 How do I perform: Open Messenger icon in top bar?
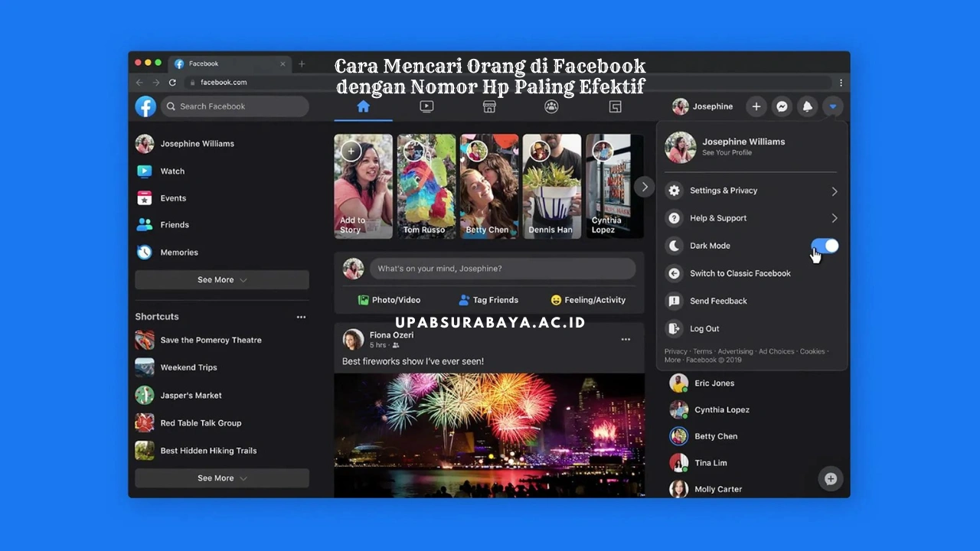(x=782, y=106)
